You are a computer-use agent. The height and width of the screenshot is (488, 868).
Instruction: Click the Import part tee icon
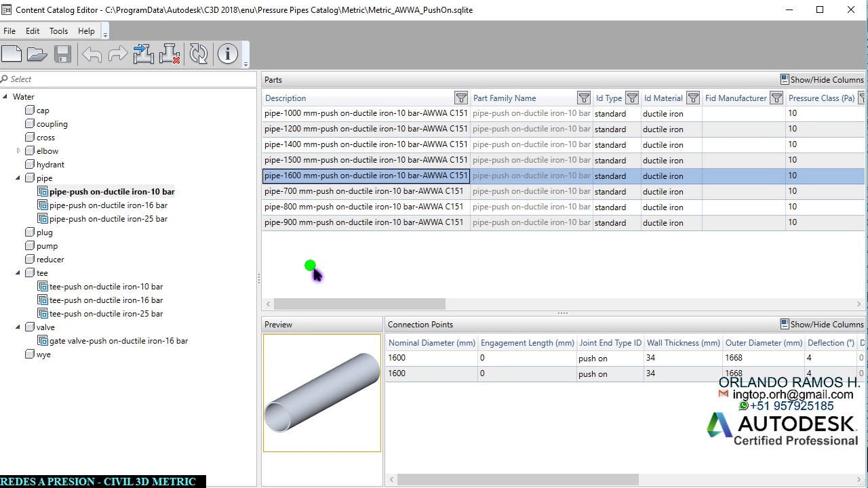click(143, 54)
